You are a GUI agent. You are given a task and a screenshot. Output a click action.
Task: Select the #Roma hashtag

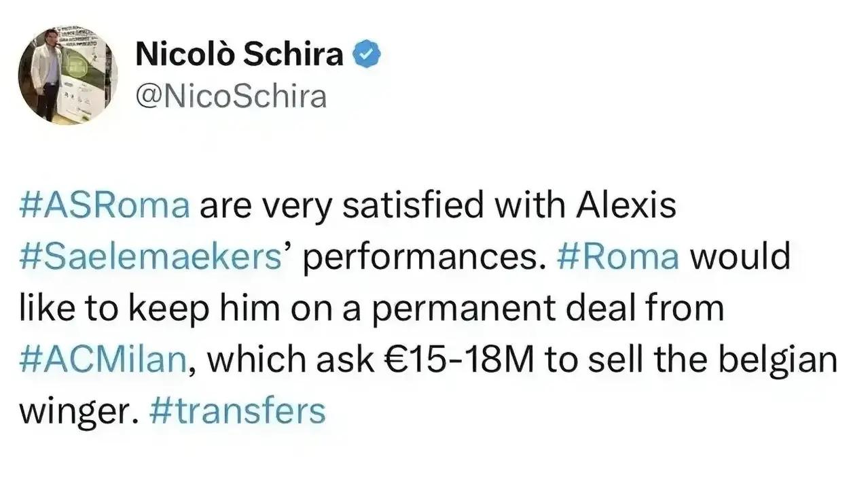pyautogui.click(x=619, y=258)
